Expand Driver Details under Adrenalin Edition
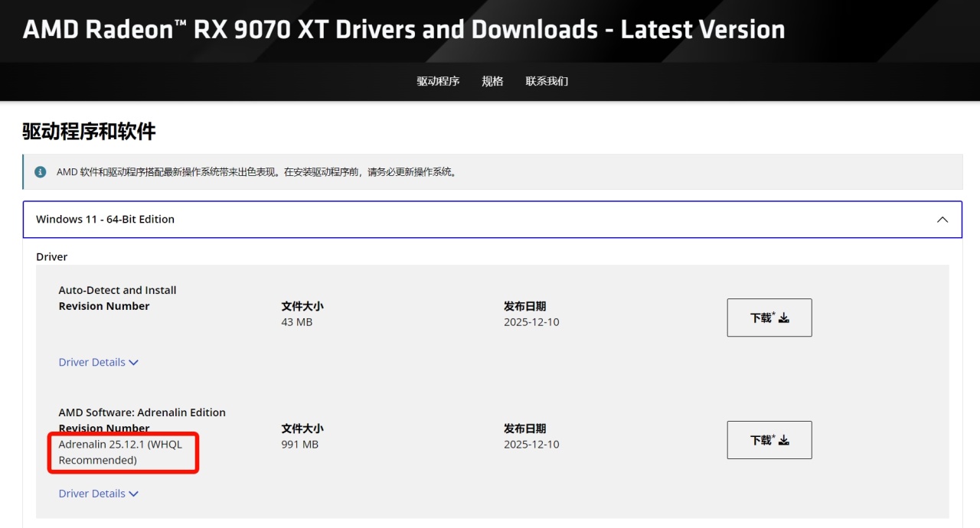The width and height of the screenshot is (980, 528). pos(99,494)
